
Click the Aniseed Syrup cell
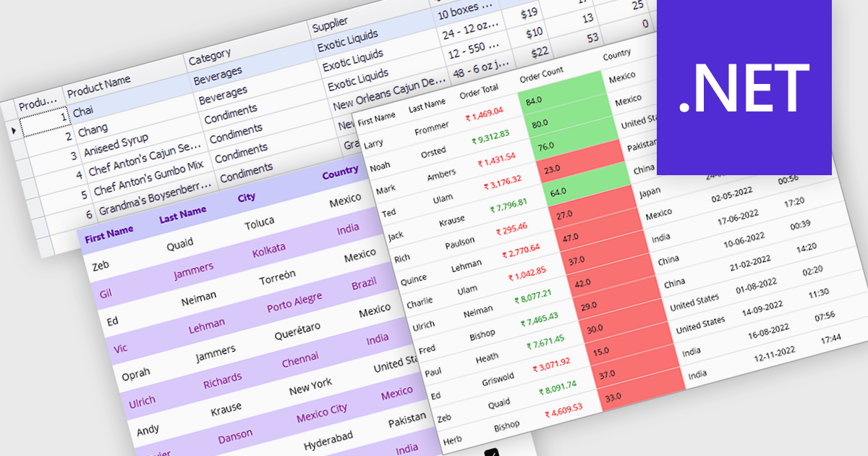(116, 143)
